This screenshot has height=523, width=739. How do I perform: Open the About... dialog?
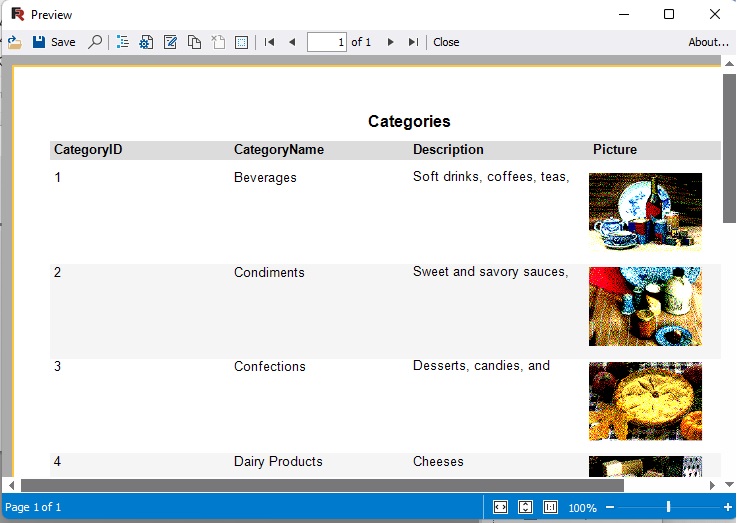click(x=708, y=42)
